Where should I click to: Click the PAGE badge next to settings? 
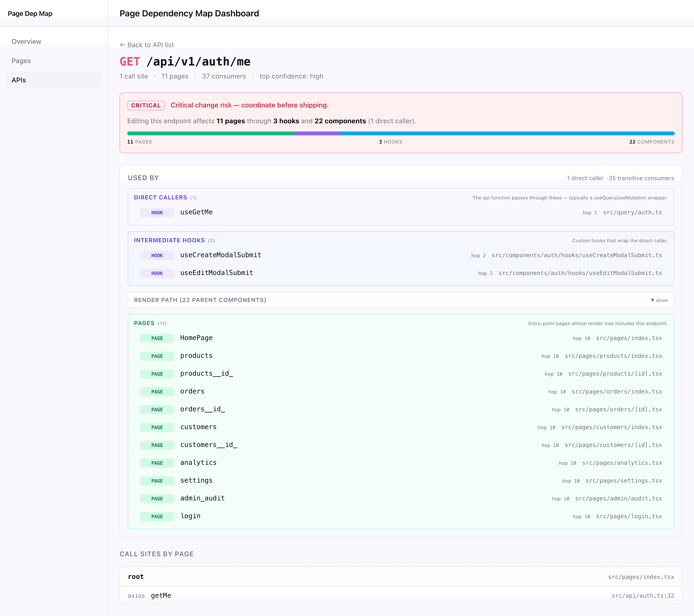tap(157, 481)
